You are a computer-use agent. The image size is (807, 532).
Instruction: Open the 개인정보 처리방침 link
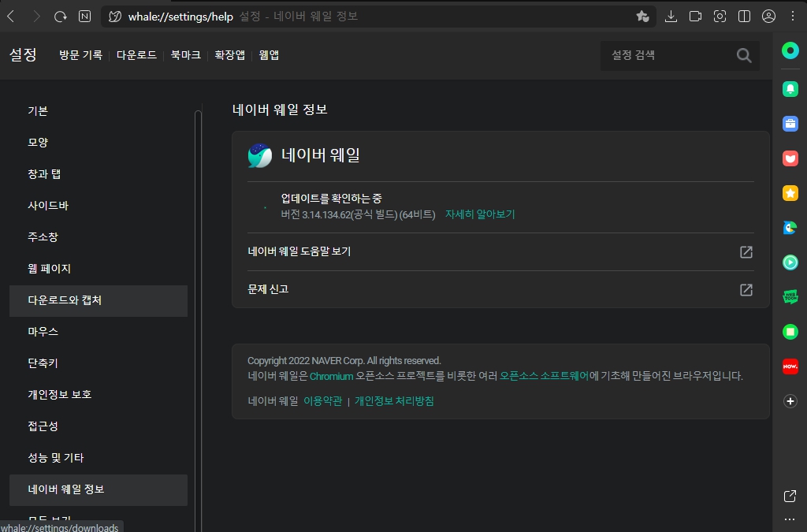point(394,401)
